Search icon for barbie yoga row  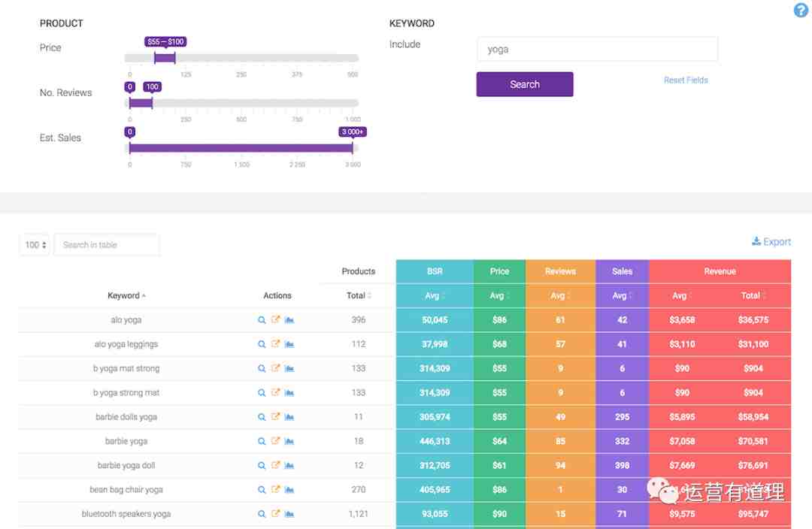(x=262, y=441)
